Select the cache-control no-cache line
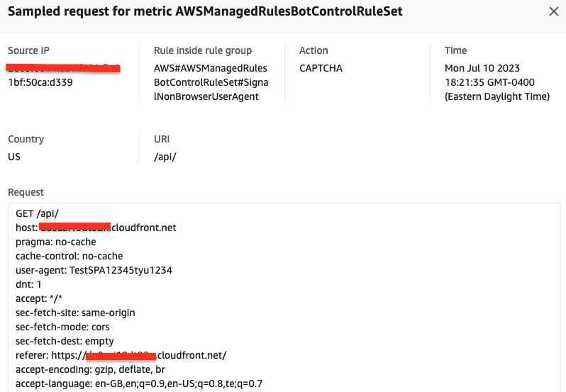 pos(70,256)
